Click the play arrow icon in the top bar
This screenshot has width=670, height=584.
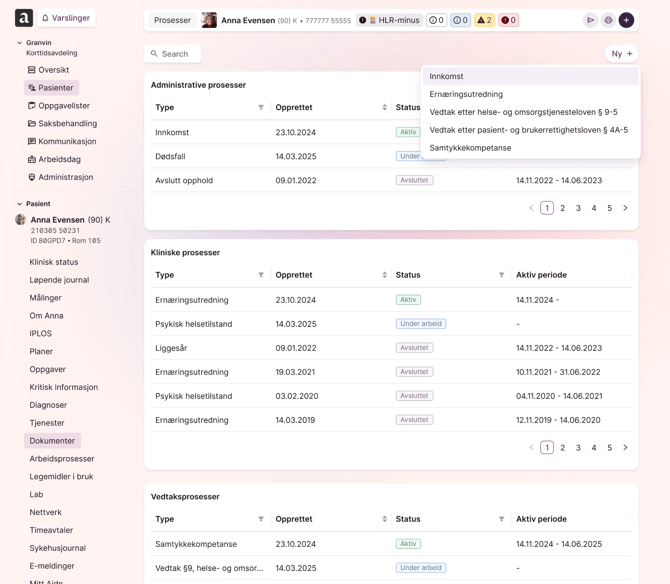click(590, 20)
